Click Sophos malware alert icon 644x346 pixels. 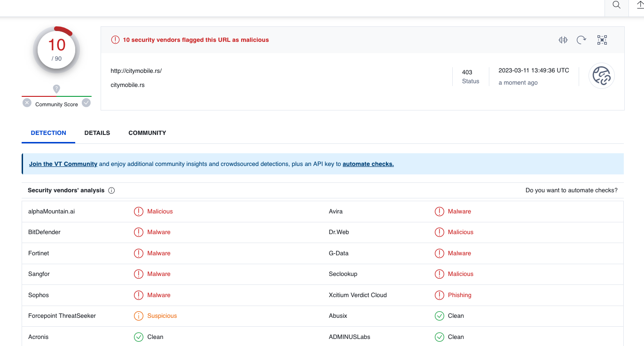click(x=139, y=295)
